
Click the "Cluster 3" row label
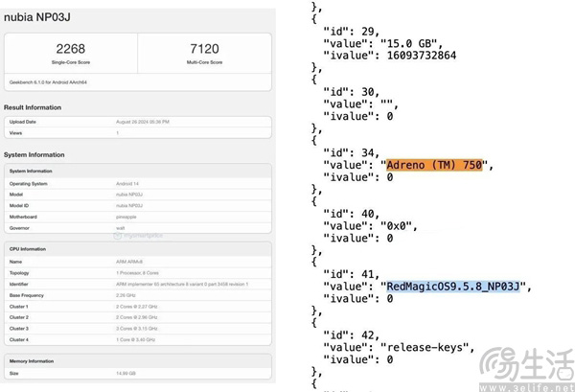point(19,329)
